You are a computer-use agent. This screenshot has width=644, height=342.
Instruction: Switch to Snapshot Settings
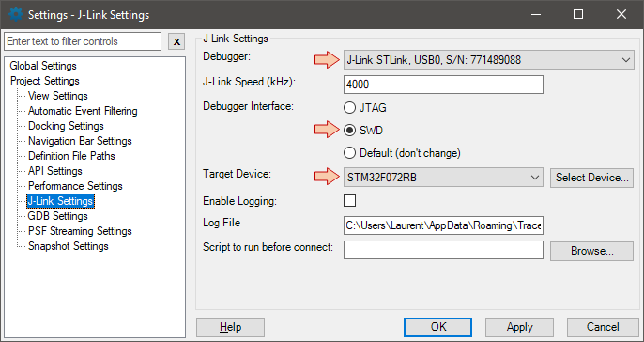pyautogui.click(x=69, y=246)
